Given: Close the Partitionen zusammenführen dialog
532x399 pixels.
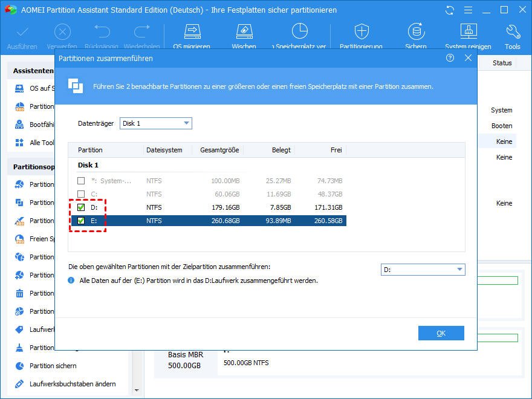Looking at the screenshot, I should pos(468,58).
